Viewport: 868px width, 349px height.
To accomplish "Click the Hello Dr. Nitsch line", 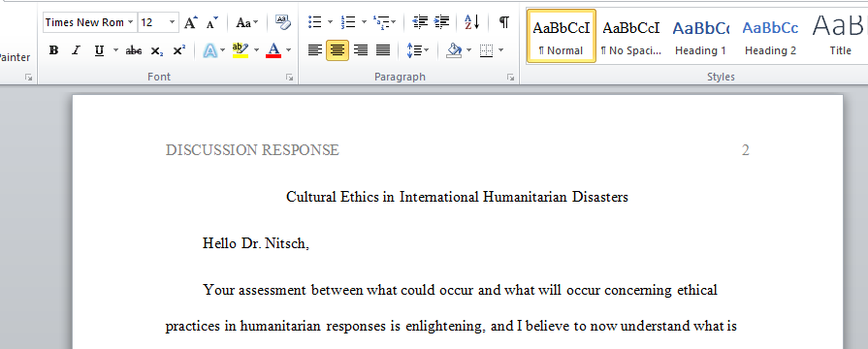I will [x=256, y=243].
